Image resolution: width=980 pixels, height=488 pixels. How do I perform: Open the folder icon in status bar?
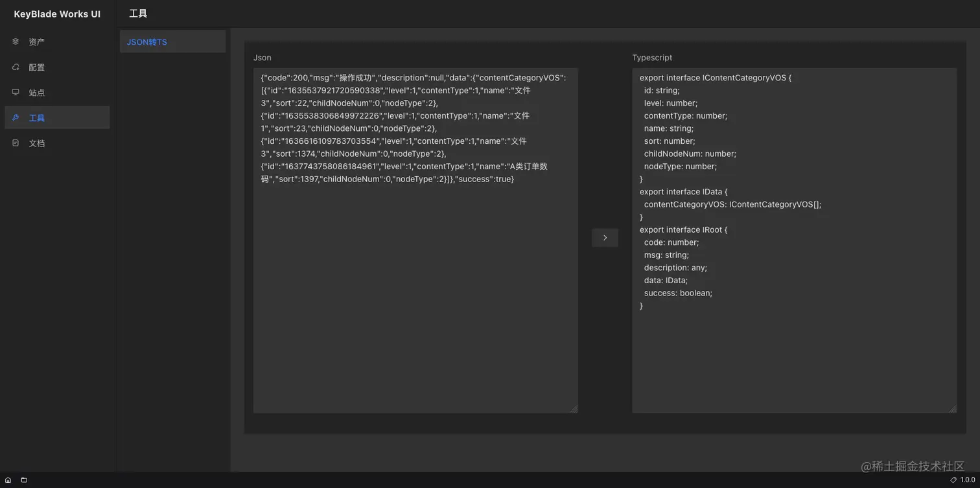point(24,480)
